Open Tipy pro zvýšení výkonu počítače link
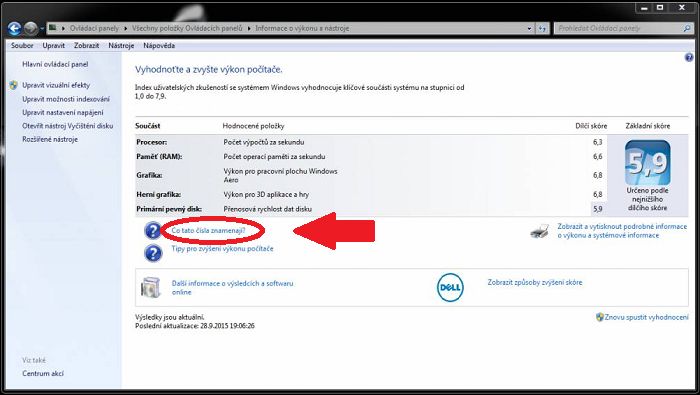This screenshot has width=700, height=395. coord(222,249)
